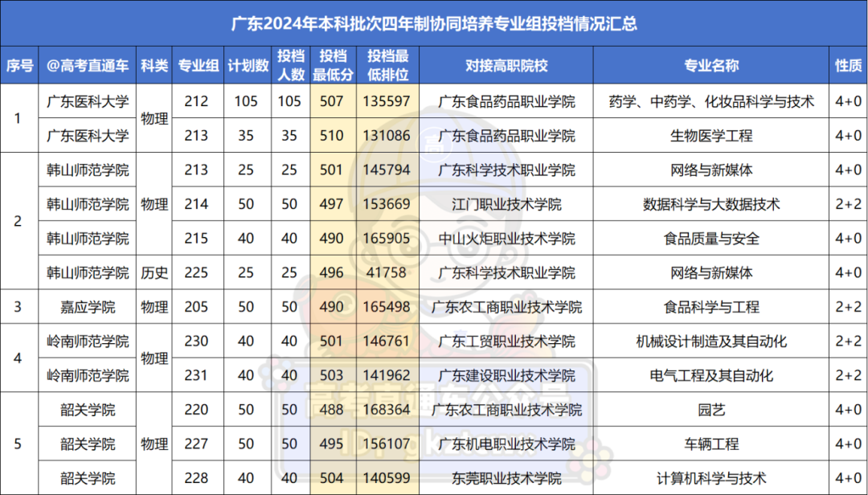Select lowest score 503
The image size is (868, 495).
pos(331,375)
